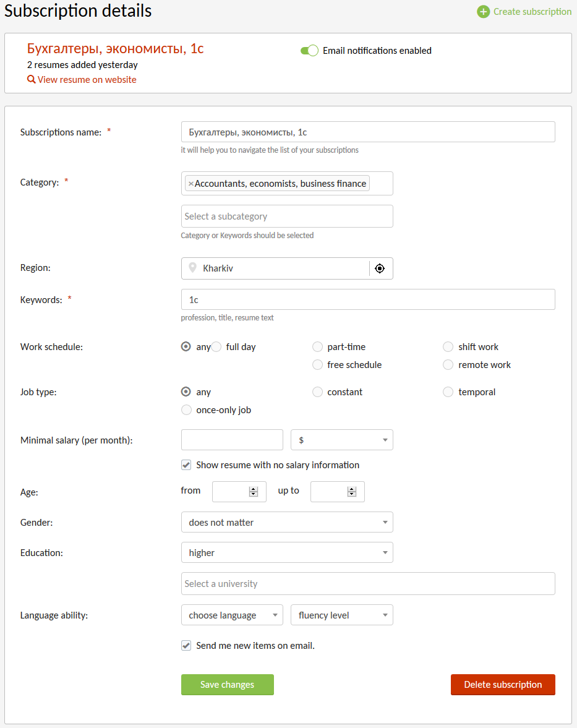Screen dimensions: 577x728
Task: Uncheck Send me new items on email
Action: tap(186, 646)
